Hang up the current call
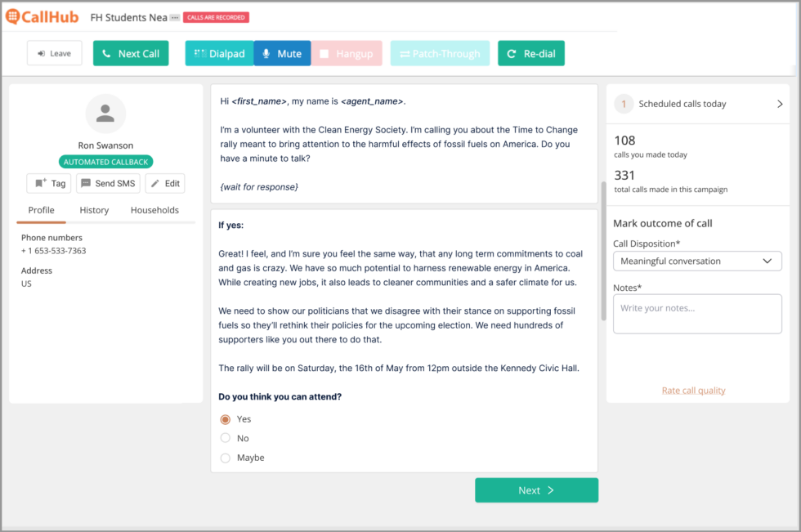 coord(347,53)
